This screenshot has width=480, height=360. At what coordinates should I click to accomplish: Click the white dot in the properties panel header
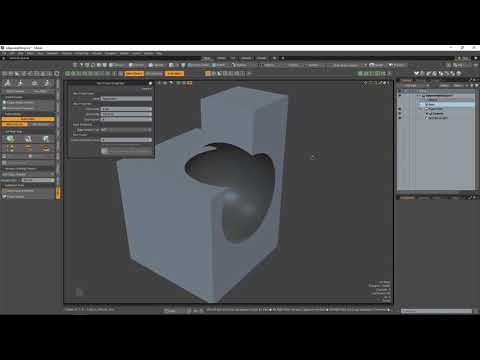tap(150, 83)
